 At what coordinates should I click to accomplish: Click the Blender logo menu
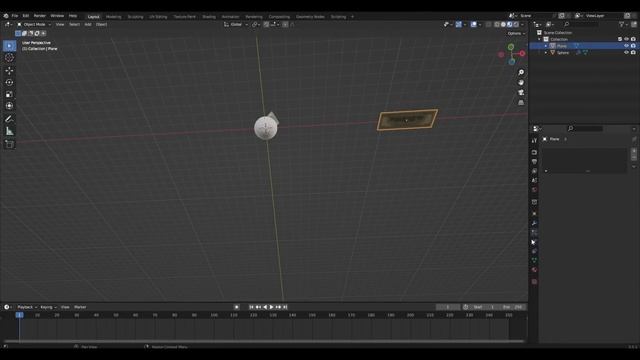(x=6, y=16)
